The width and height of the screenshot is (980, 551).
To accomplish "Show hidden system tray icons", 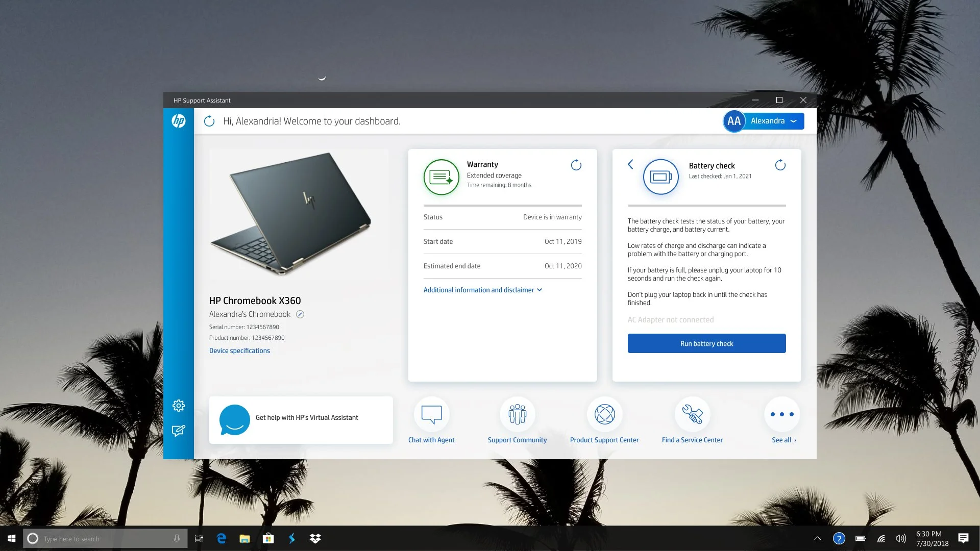I will [x=817, y=539].
